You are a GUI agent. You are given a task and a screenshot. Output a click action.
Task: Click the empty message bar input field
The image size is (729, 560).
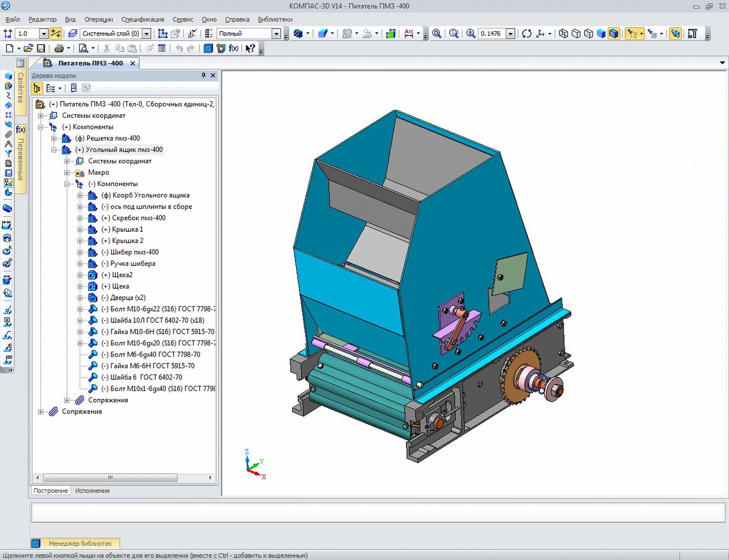tap(378, 512)
